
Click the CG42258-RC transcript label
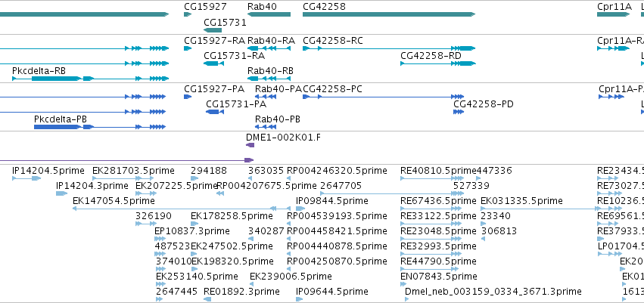coord(333,41)
